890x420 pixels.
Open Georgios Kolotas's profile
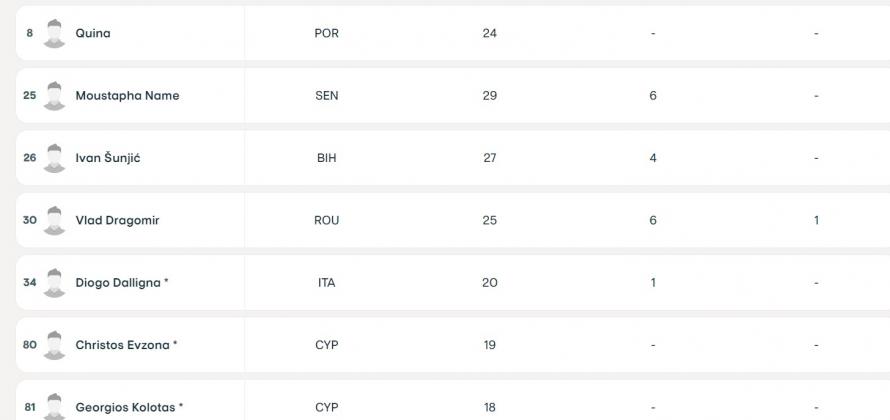pyautogui.click(x=129, y=407)
